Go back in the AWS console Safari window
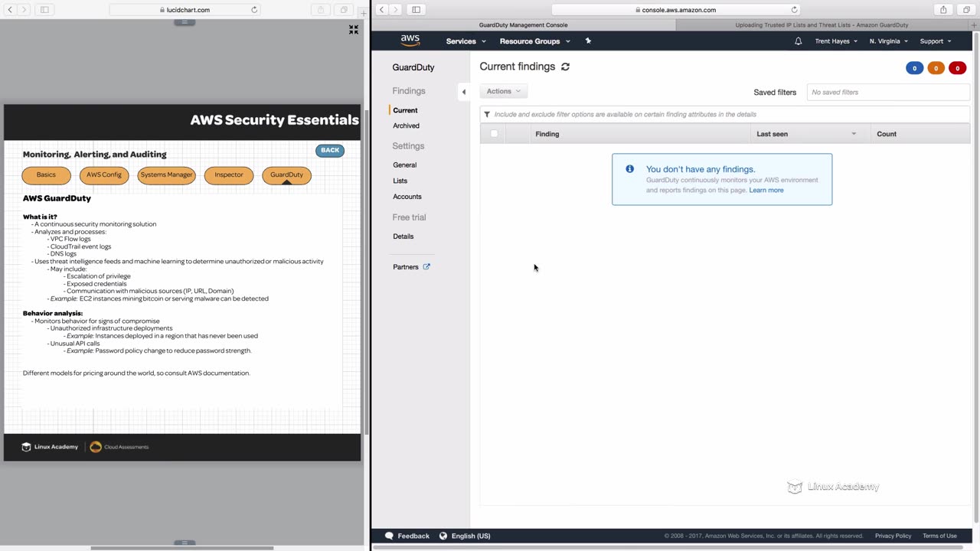The image size is (980, 551). tap(381, 10)
